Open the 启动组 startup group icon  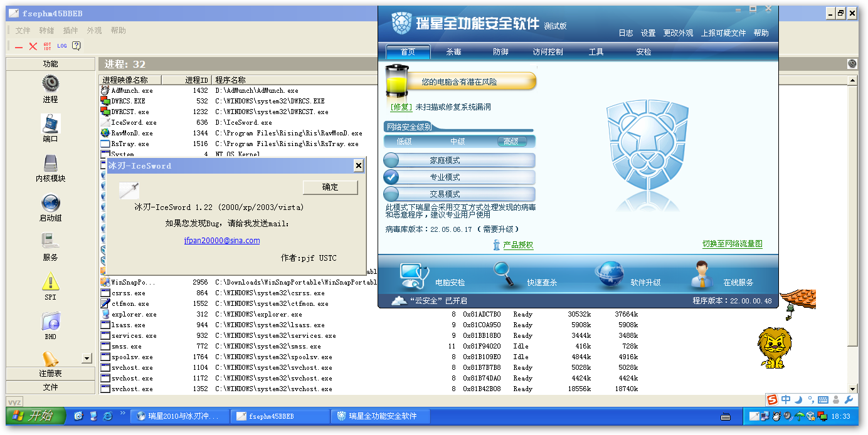(x=50, y=202)
